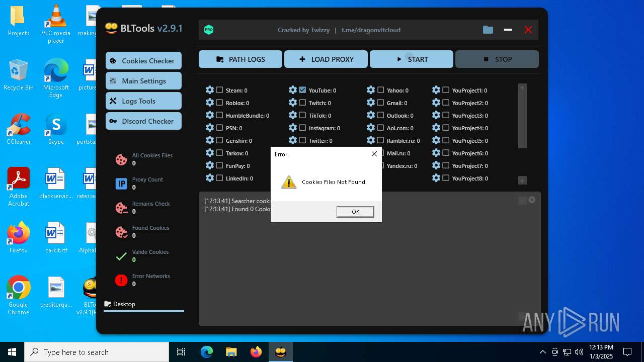Image resolution: width=644 pixels, height=362 pixels.
Task: Click the PATH LOGS button
Action: (x=240, y=59)
